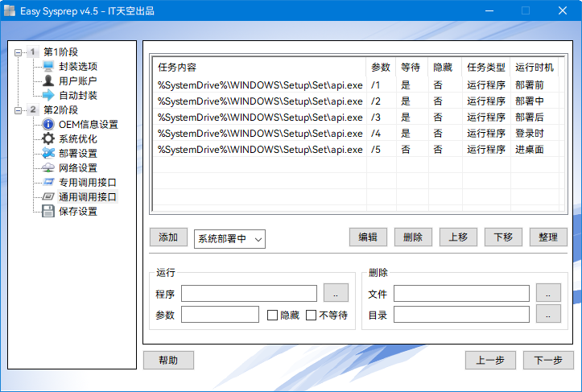Viewport: 582px width, 392px height.
Task: Collapse the 第1阶段 tree node
Action: pos(18,52)
